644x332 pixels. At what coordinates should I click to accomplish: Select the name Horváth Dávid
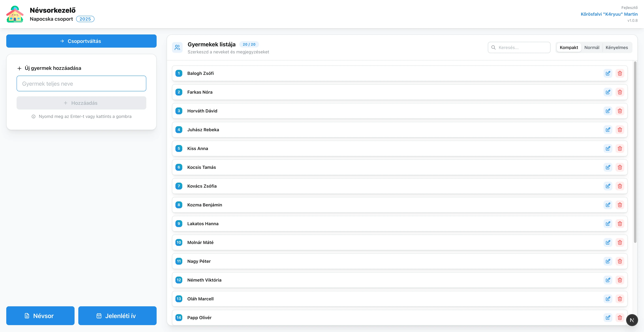coord(202,111)
